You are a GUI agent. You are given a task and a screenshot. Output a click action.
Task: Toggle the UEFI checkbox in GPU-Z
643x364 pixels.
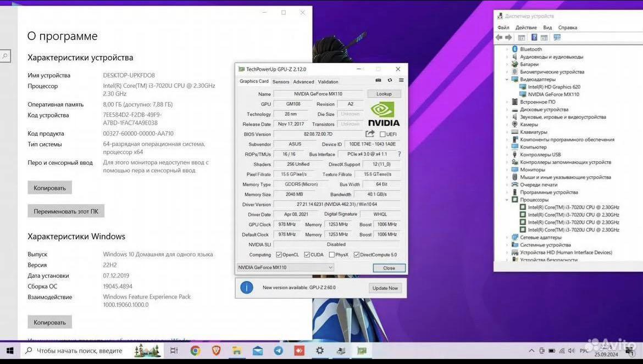pos(383,134)
